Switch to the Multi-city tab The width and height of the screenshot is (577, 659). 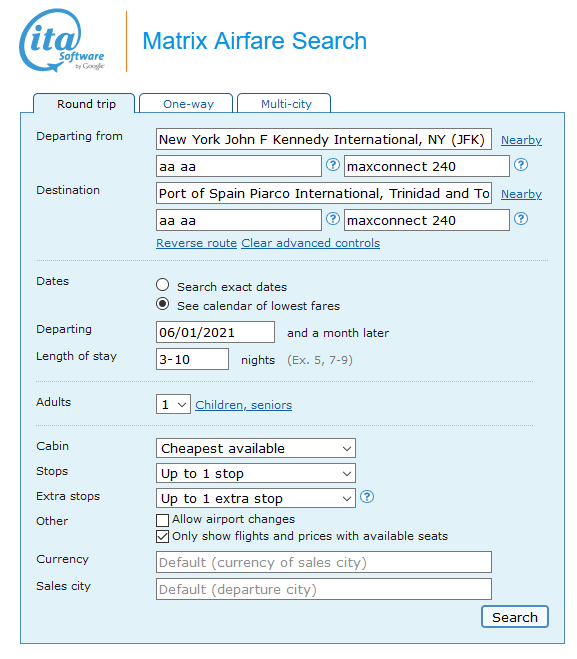pyautogui.click(x=284, y=103)
